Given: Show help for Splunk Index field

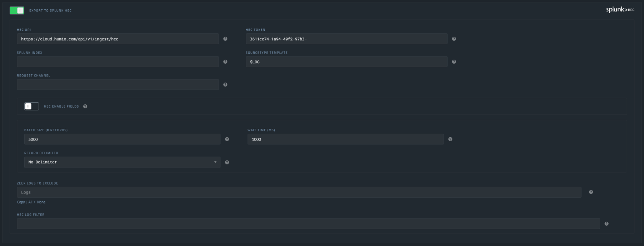Looking at the screenshot, I should click(225, 62).
